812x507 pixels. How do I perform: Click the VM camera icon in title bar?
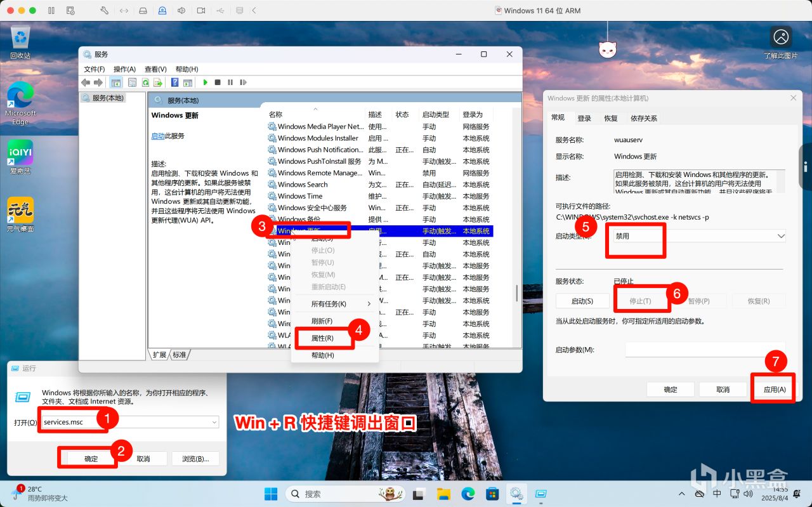pos(201,11)
